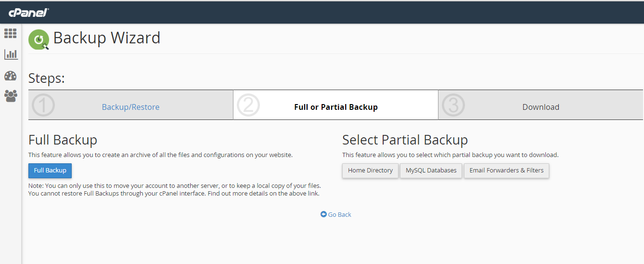This screenshot has height=264, width=644.
Task: Select the Download step
Action: (541, 107)
